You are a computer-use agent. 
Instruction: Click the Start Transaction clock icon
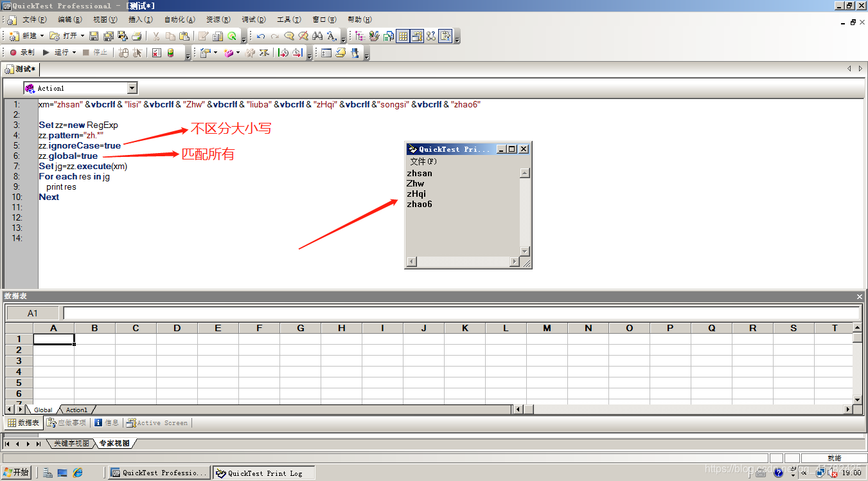pyautogui.click(x=283, y=52)
